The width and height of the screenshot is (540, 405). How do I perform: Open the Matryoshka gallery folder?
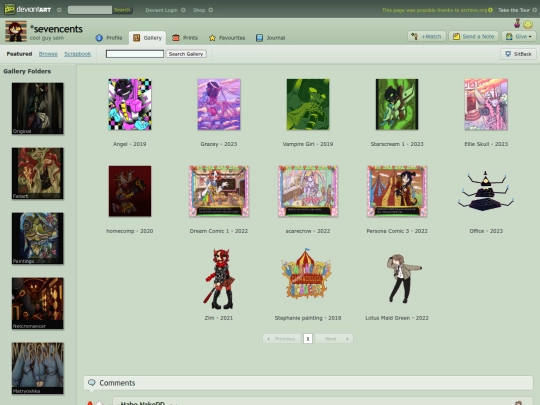coord(38,368)
